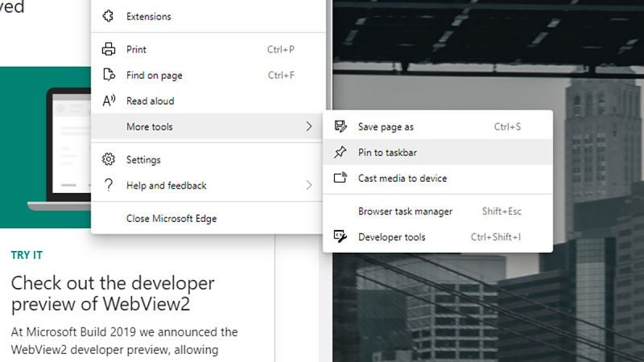
Task: Expand the Help and feedback submenu arrow
Action: pos(308,186)
